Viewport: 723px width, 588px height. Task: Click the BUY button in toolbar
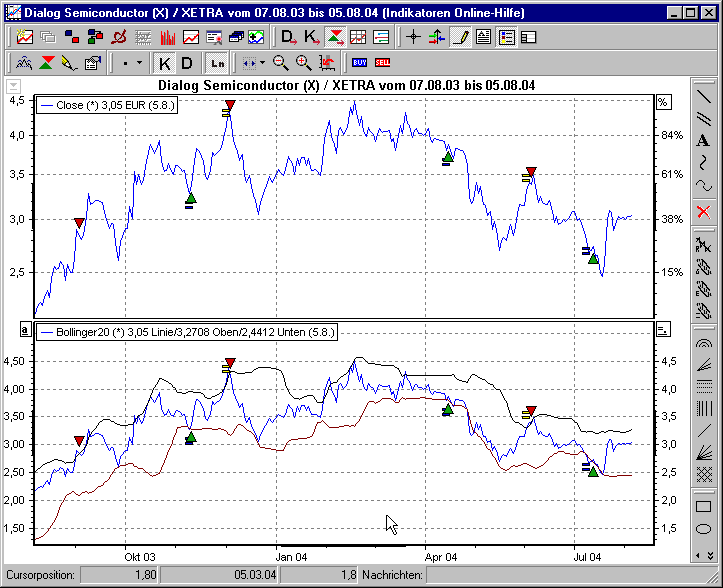point(359,63)
